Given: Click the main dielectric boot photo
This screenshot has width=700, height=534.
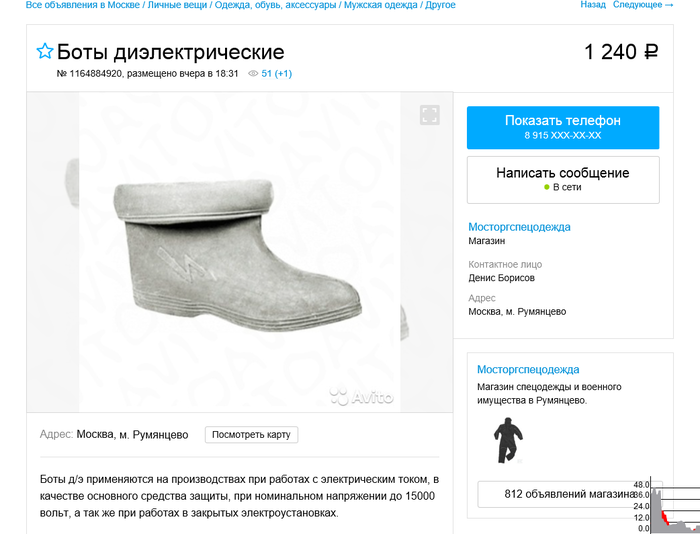Looking at the screenshot, I should pyautogui.click(x=240, y=252).
